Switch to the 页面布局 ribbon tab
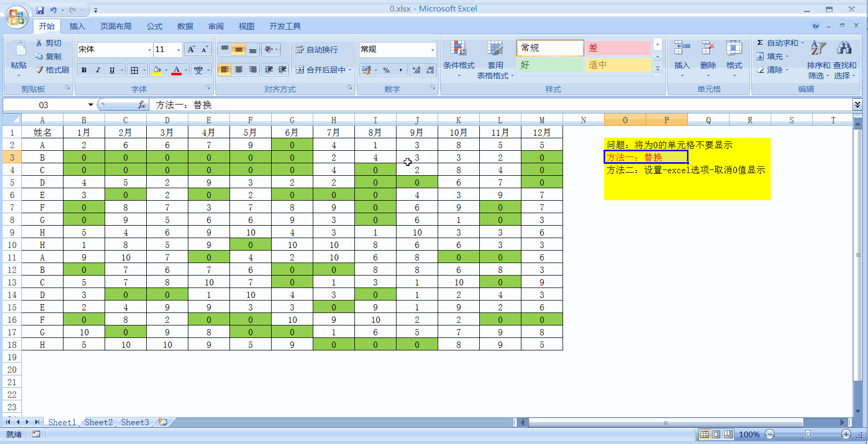The height and width of the screenshot is (444, 868). [x=116, y=27]
